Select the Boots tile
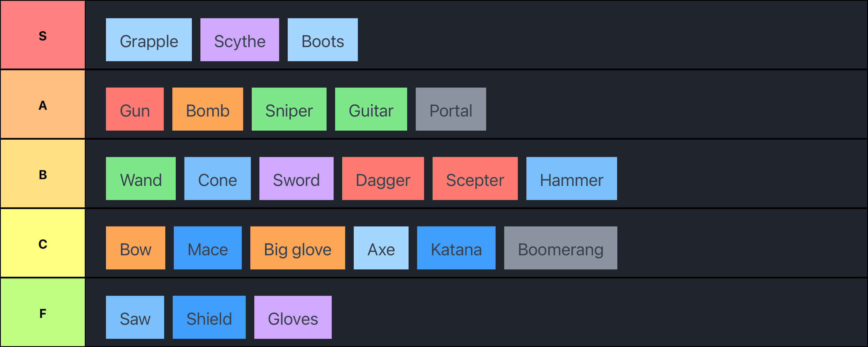This screenshot has width=868, height=347. (322, 40)
